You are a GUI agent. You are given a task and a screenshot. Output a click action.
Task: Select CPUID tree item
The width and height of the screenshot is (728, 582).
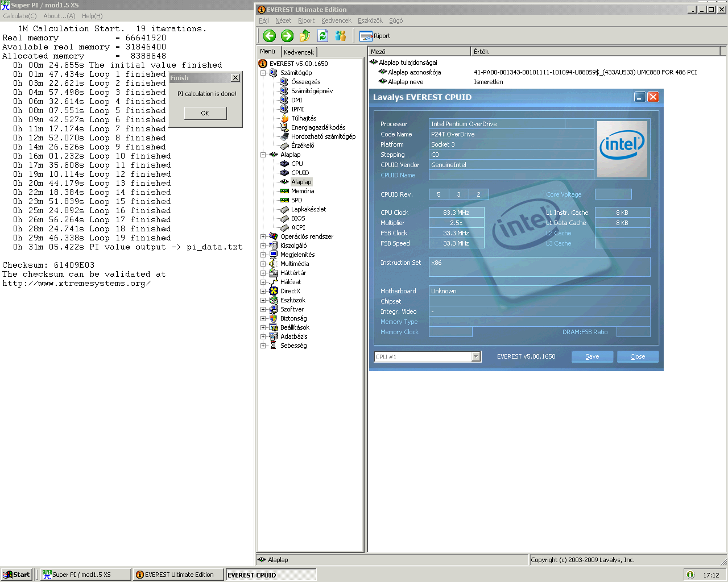300,173
